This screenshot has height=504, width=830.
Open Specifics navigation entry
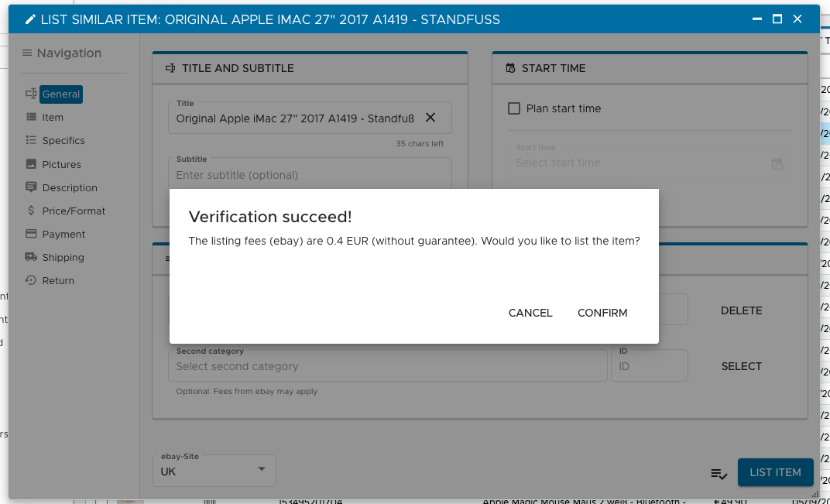pyautogui.click(x=63, y=141)
